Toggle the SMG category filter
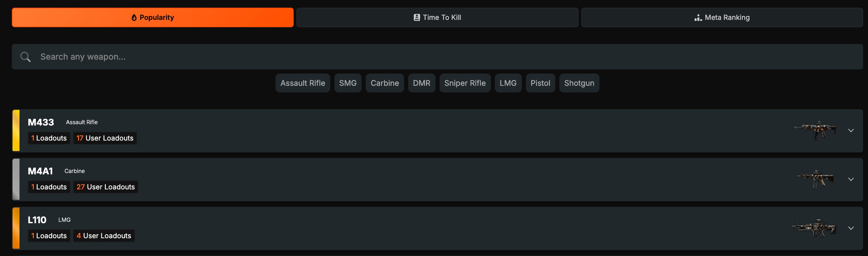Screen dimensions: 868x256 [x=348, y=83]
